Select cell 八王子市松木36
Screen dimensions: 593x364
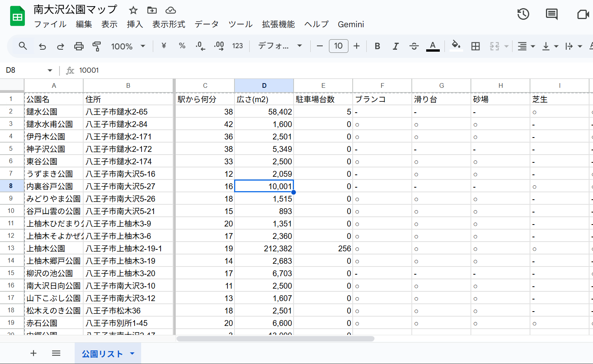[x=128, y=310]
